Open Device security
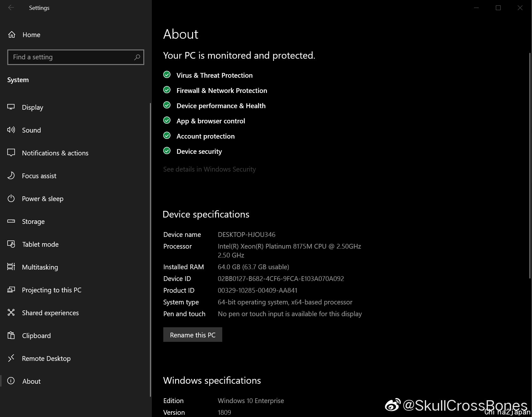The height and width of the screenshot is (417, 532). [x=199, y=151]
